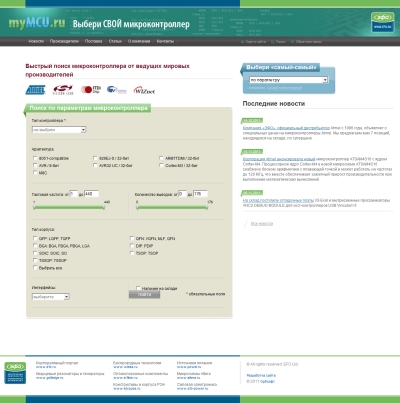Open the Atmel corporation news headline

coord(279,159)
